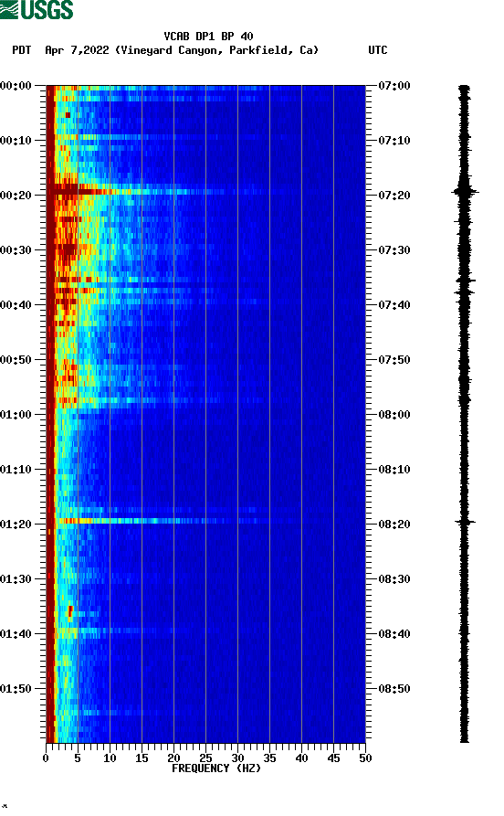Click the 01:30 PDT time label
The image size is (504, 816).
tap(16, 578)
